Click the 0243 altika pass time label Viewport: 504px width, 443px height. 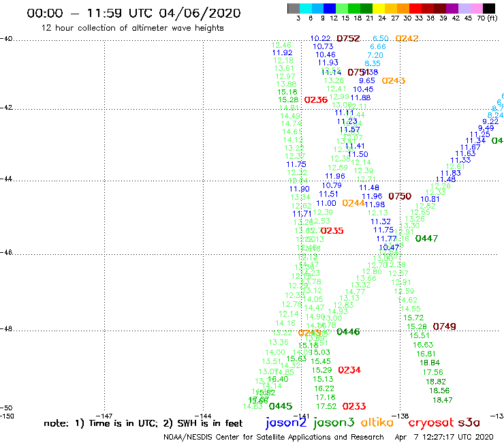point(394,80)
